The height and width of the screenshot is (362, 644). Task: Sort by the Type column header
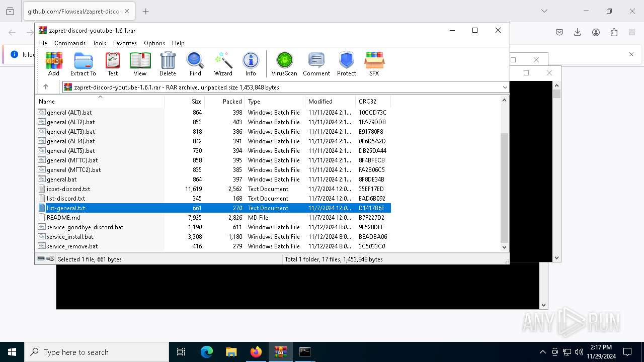275,101
